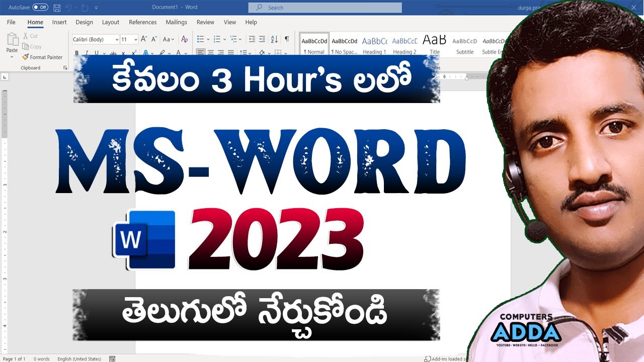Viewport: 644px width, 362px height.
Task: Open the Clipboard dialog launcher
Action: [65, 68]
